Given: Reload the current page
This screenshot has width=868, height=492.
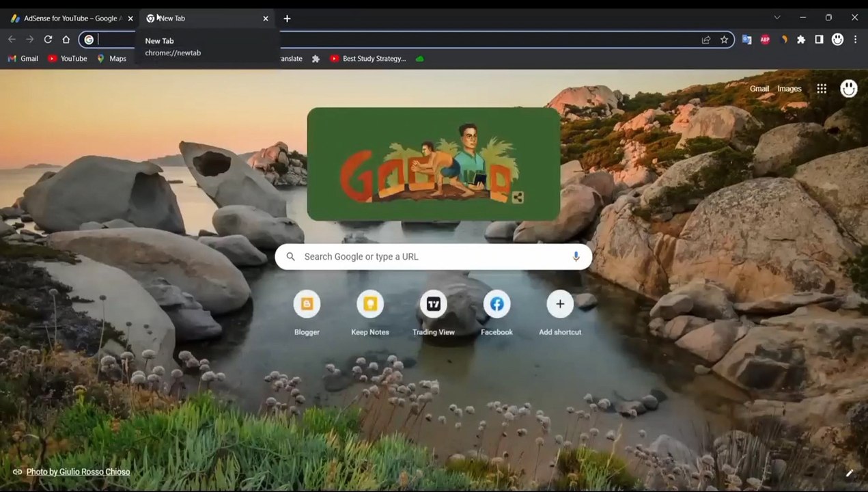Looking at the screenshot, I should pos(48,40).
